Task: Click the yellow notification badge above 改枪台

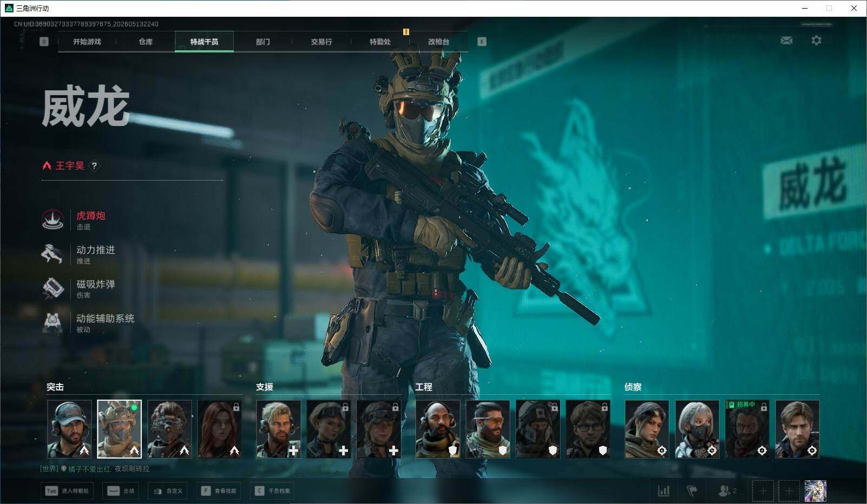Action: coord(406,32)
